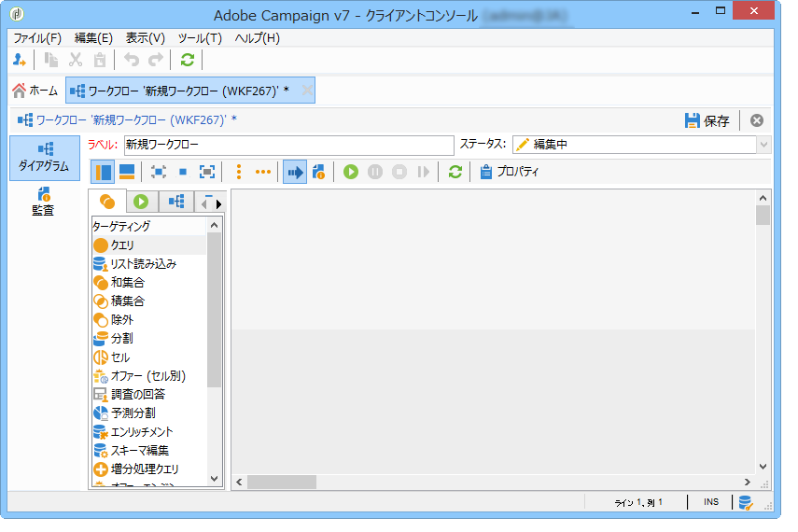This screenshot has width=798, height=532.
Task: Click the Cut scissors icon
Action: [76, 60]
